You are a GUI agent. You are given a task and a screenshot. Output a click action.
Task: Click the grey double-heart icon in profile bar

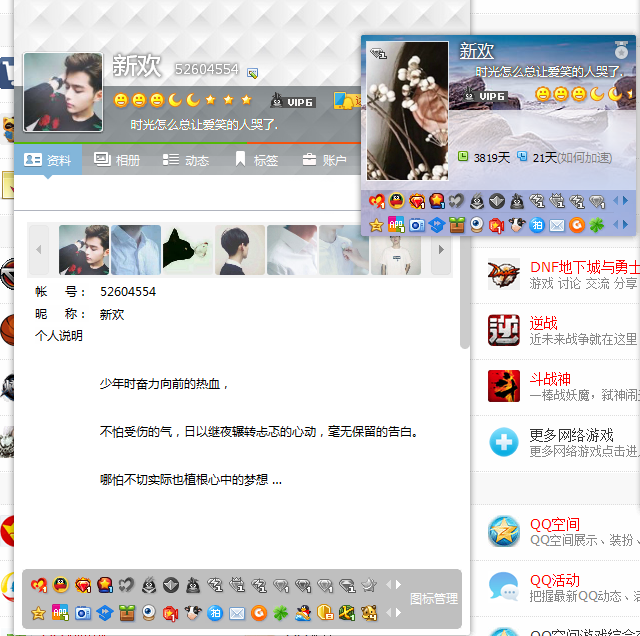click(x=127, y=585)
